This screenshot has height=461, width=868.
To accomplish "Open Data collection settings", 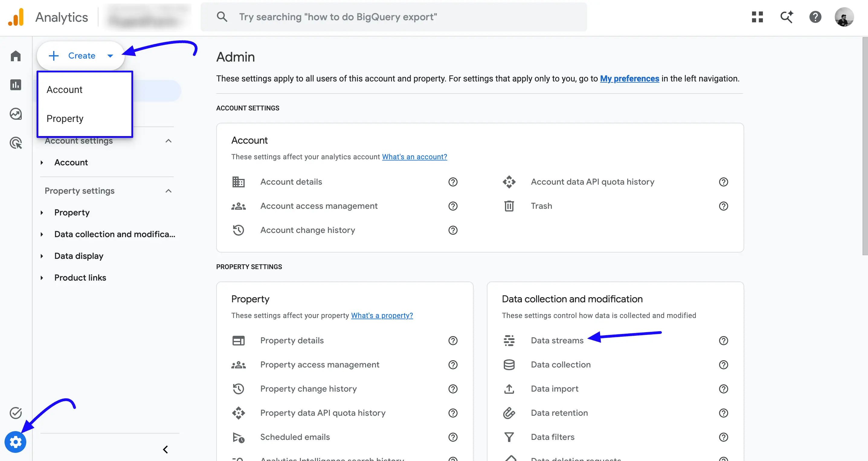I will pos(561,365).
